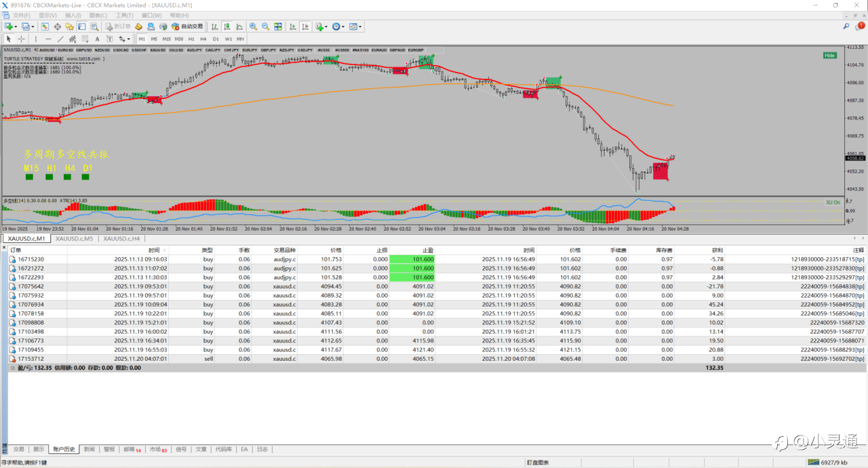Select the text A tool
This screenshot has width=868, height=468.
coord(97,39)
